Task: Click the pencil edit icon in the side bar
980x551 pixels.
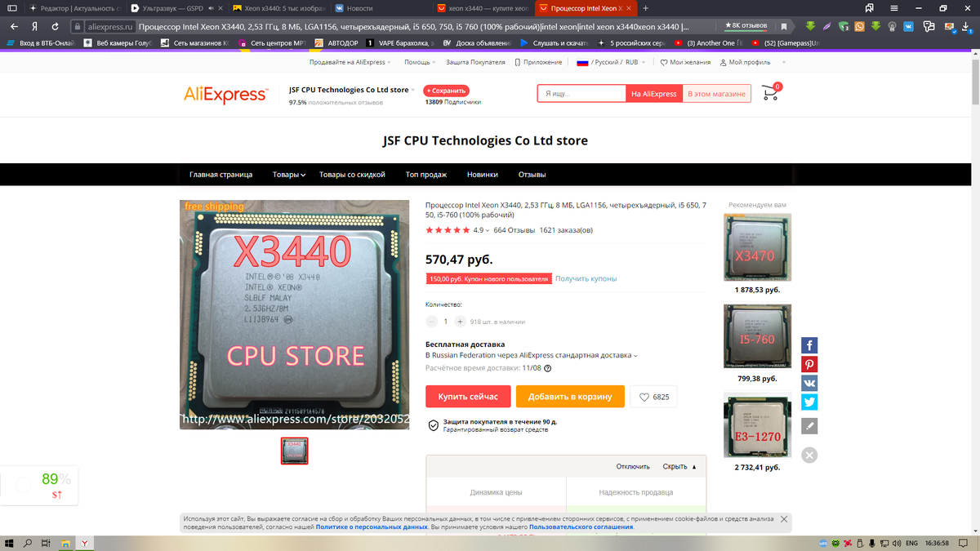Action: (x=809, y=425)
